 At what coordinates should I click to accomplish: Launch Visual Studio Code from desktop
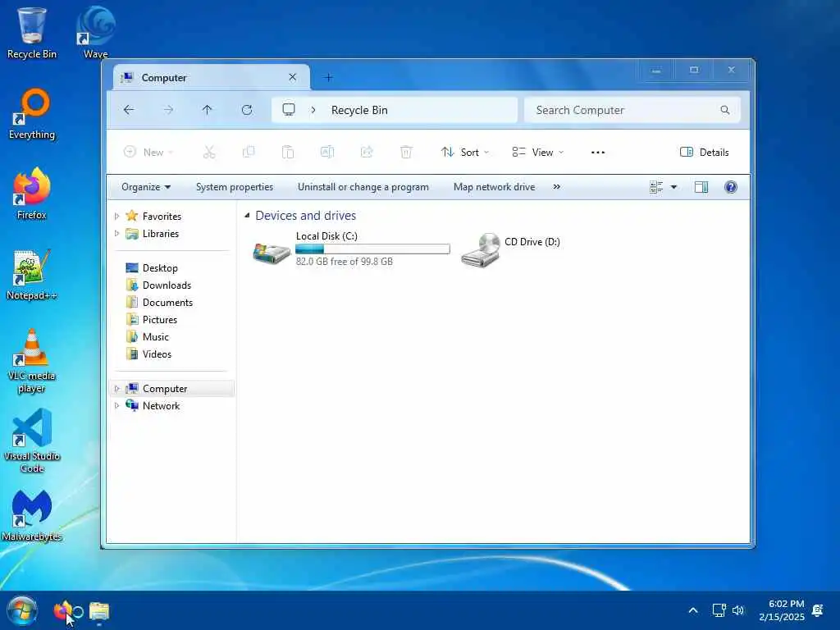pyautogui.click(x=32, y=441)
